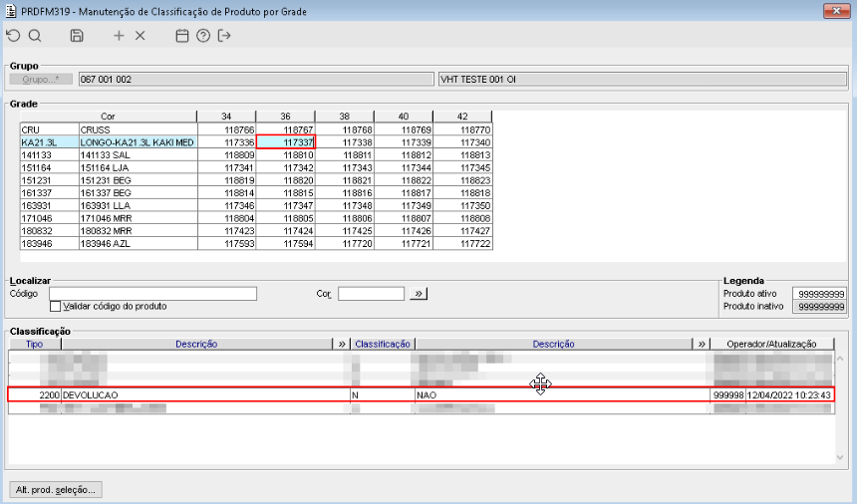Select the KA21.3L row code cell
This screenshot has width=857, height=504.
[x=50, y=142]
